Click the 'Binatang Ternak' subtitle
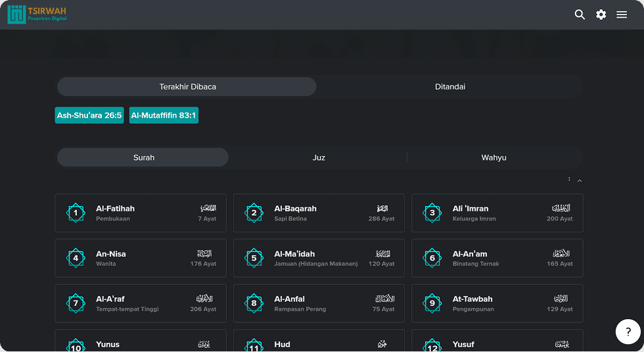 [476, 264]
